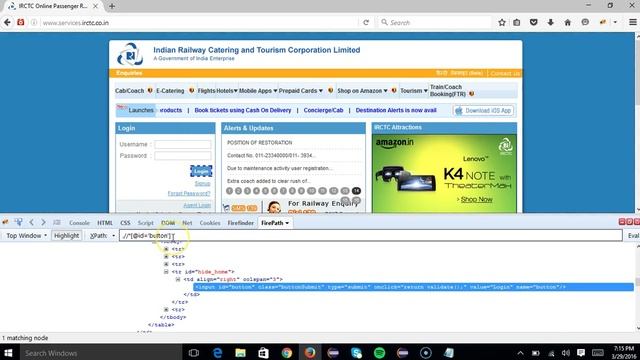Open the E-Catering menu item
This screenshot has width=640, height=360.
170,91
